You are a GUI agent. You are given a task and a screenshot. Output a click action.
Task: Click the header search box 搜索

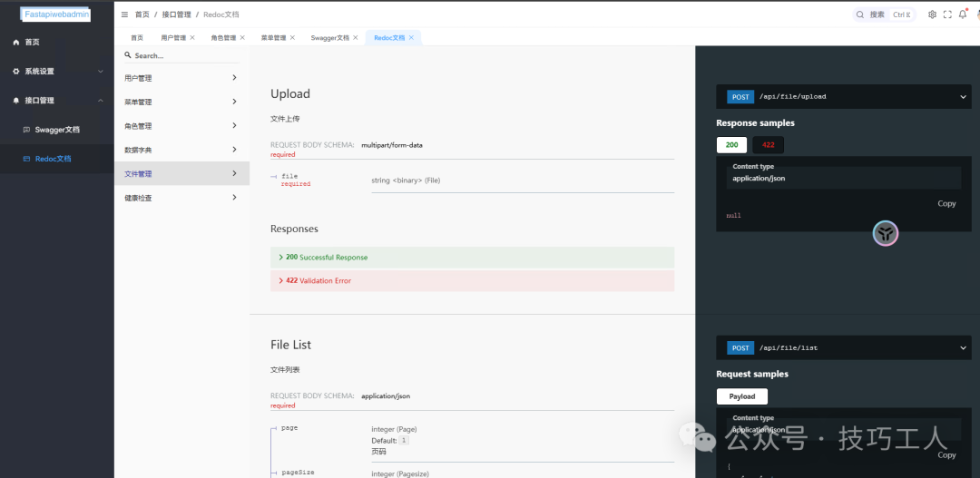click(x=885, y=15)
